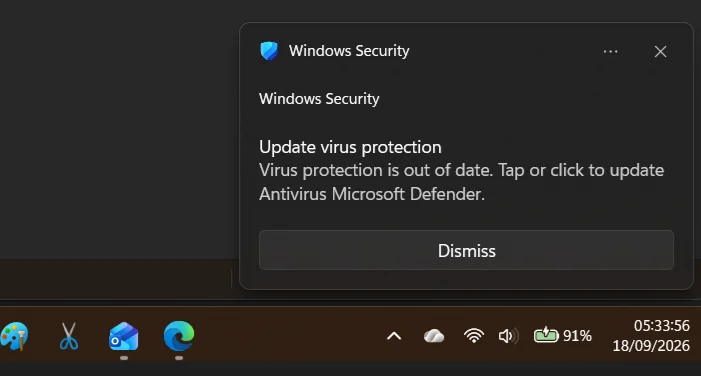Open the clock showing 05:33:56
The image size is (701, 376).
click(662, 326)
